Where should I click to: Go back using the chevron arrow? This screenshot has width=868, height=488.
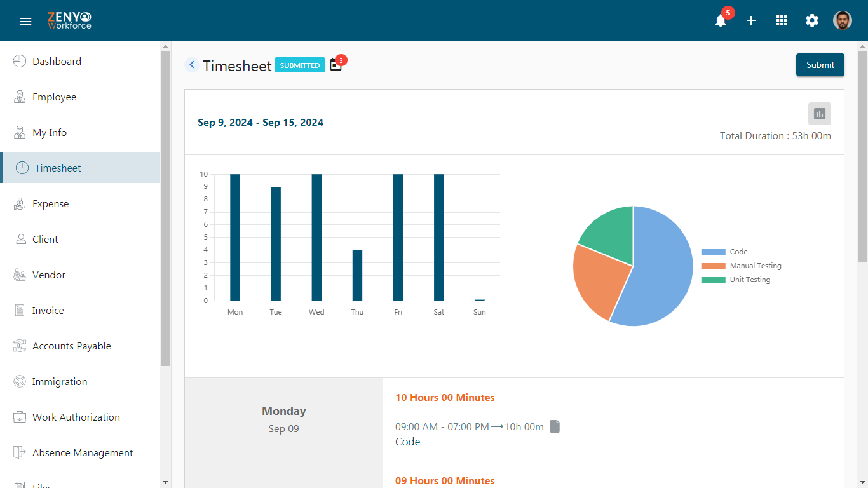(x=192, y=65)
